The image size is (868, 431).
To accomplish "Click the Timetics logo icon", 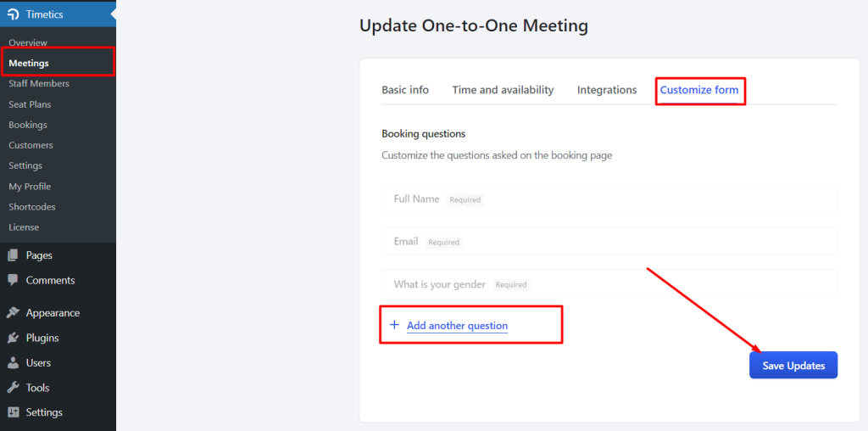I will pos(14,15).
